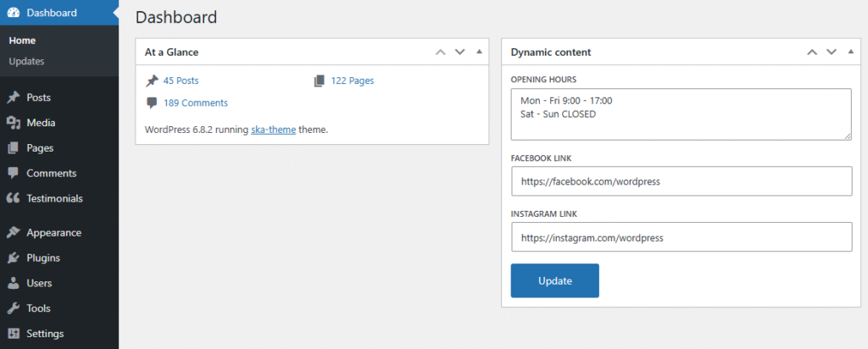The height and width of the screenshot is (349, 868).
Task: Click the Pages icon in sidebar
Action: point(13,148)
